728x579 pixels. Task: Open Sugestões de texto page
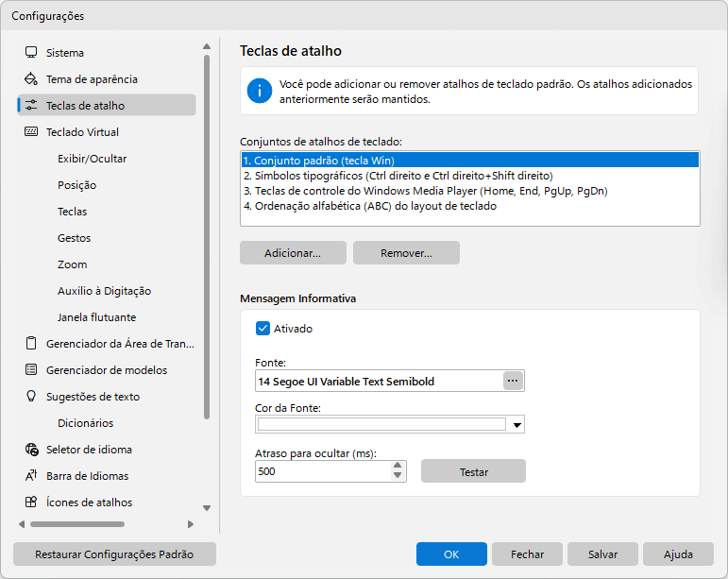click(x=93, y=397)
